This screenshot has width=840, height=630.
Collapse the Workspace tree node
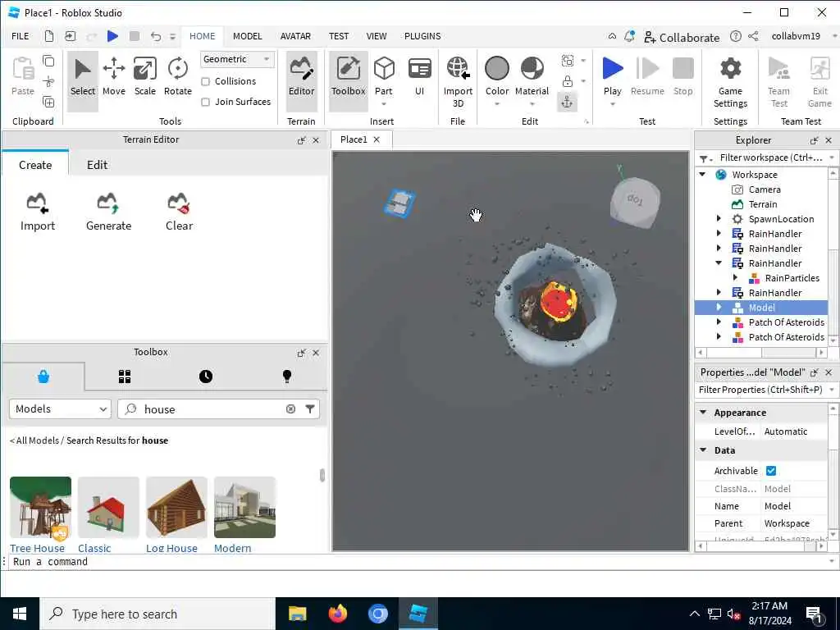click(x=702, y=174)
